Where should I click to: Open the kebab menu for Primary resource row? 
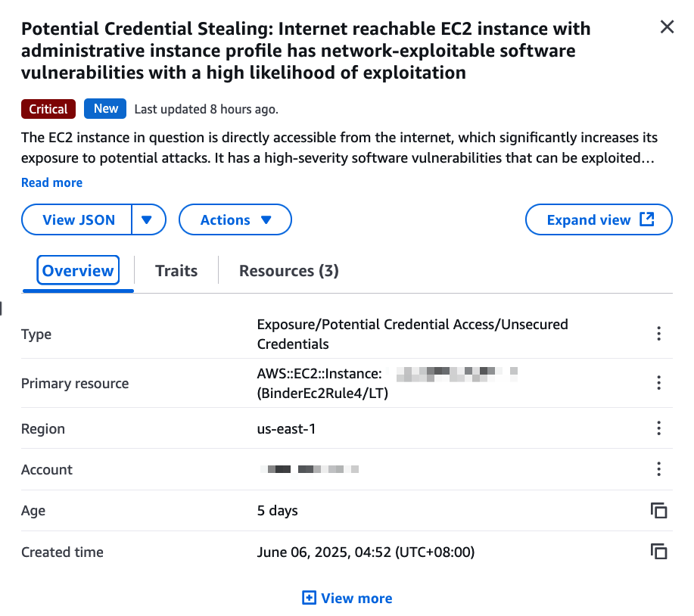coord(658,383)
